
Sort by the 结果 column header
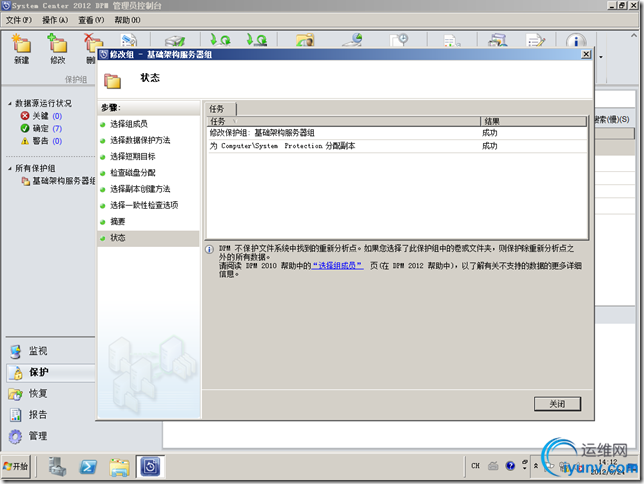pos(534,121)
